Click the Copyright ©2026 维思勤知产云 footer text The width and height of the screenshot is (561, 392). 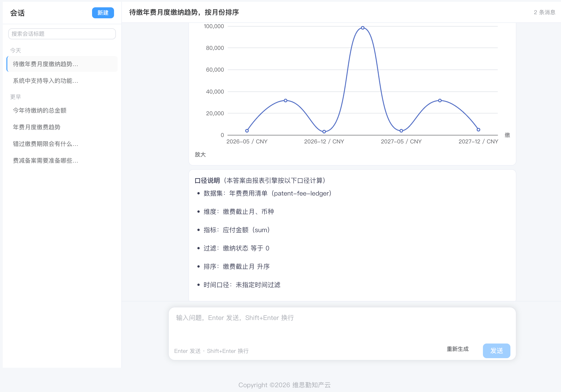pos(284,385)
